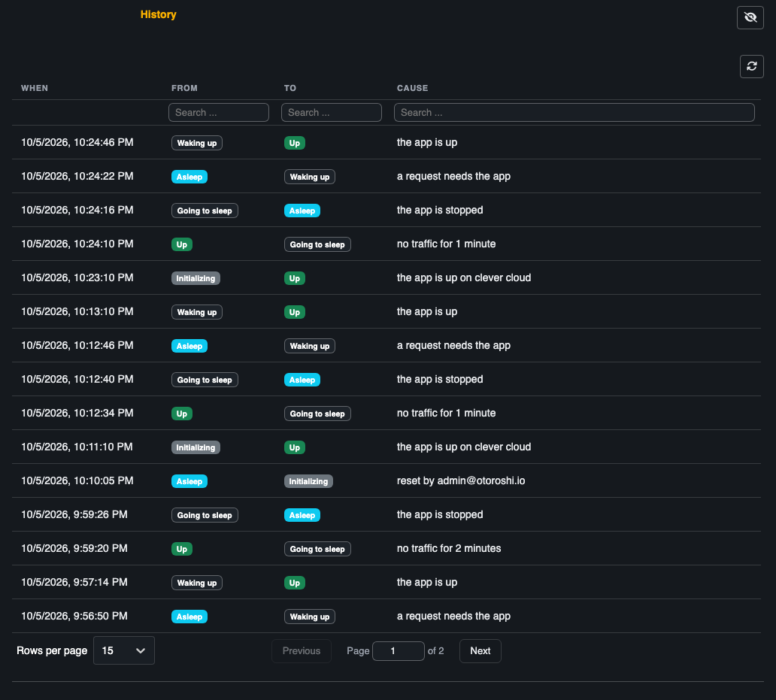
Task: Refresh the history table
Action: pyautogui.click(x=751, y=66)
